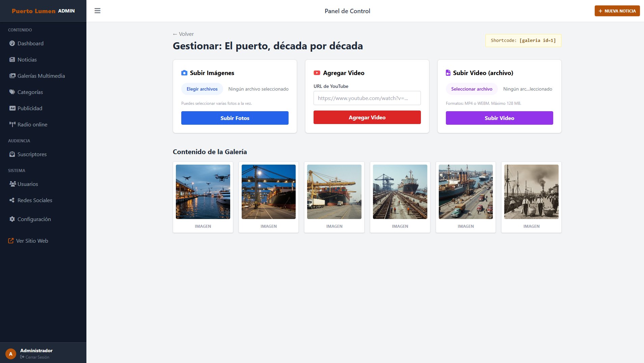
Task: Open Ver Sitio Web link
Action: (x=28, y=241)
